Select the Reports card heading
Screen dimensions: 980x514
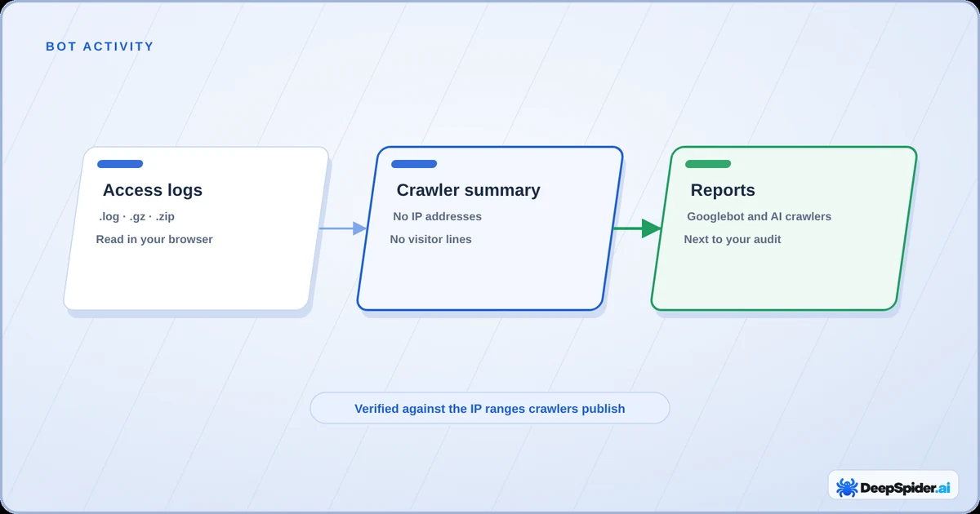pyautogui.click(x=723, y=190)
